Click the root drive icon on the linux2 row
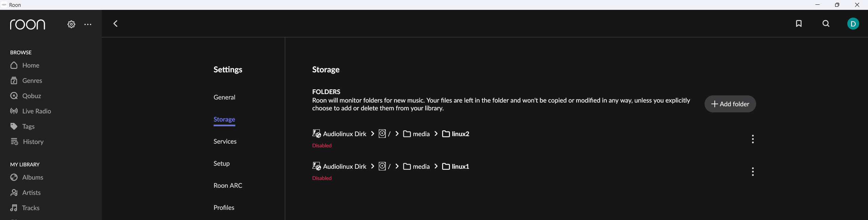Screen dimensions: 868x220 click(x=382, y=133)
